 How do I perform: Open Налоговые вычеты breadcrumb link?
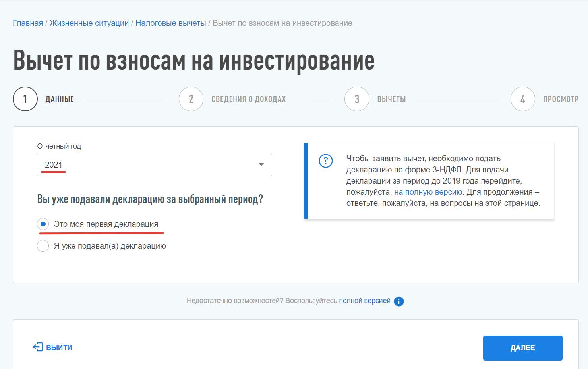point(170,23)
